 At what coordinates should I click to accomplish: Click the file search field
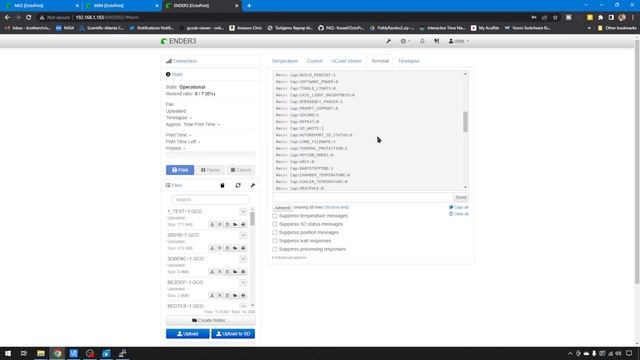pyautogui.click(x=210, y=200)
